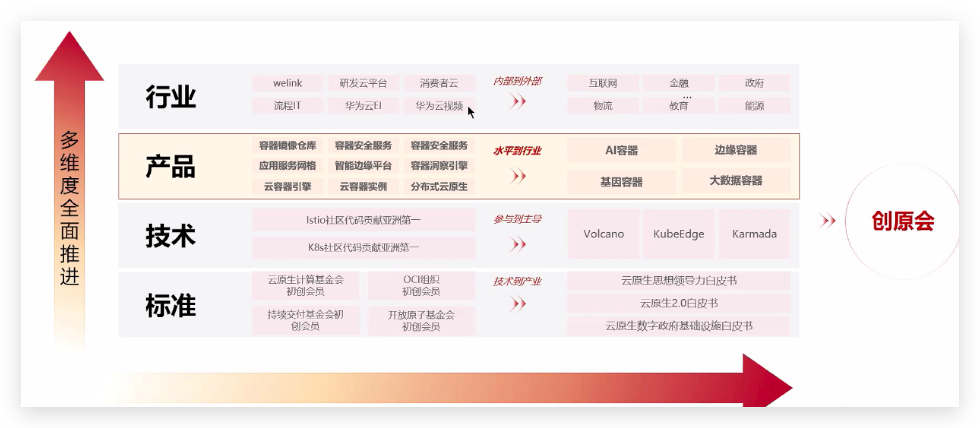This screenshot has width=980, height=428.
Task: Click the 创原会 circle title
Action: click(x=903, y=221)
